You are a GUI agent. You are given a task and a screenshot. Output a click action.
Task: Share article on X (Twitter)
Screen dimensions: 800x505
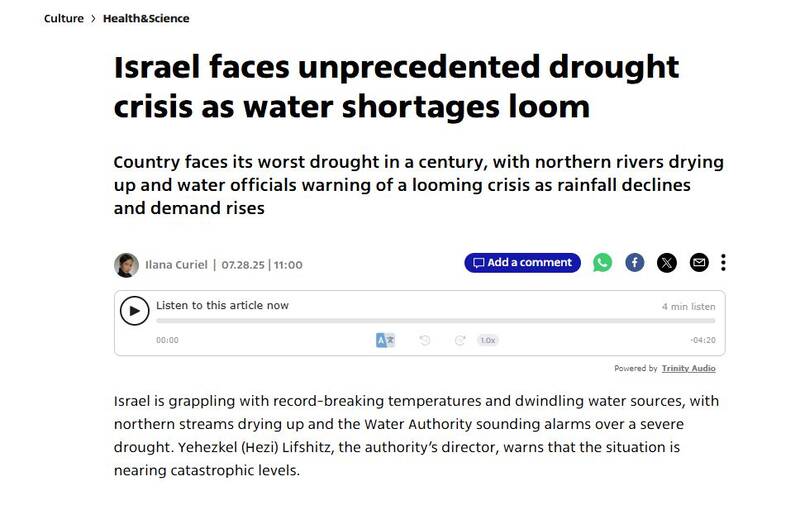click(x=667, y=263)
